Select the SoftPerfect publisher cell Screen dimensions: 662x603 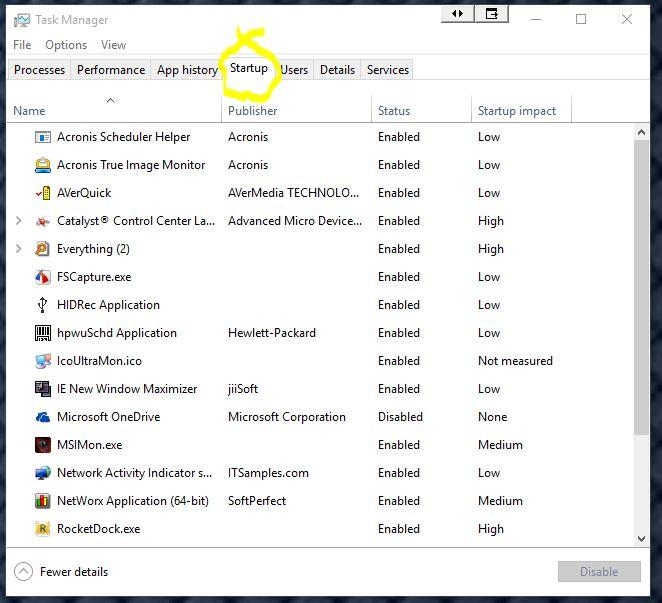(x=257, y=501)
